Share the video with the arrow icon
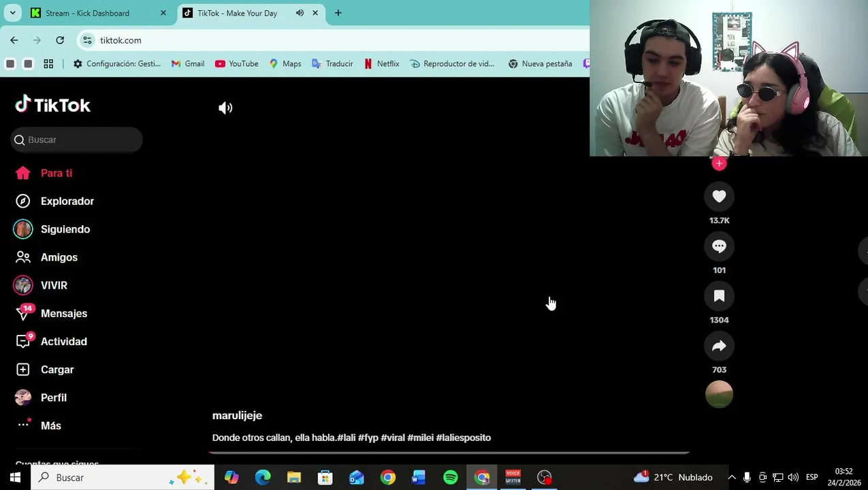868x490 pixels. point(719,346)
